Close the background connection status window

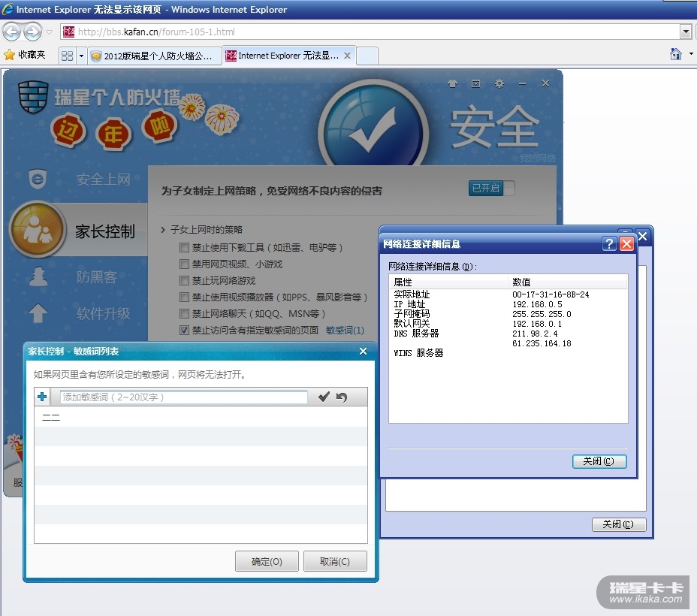coord(643,236)
